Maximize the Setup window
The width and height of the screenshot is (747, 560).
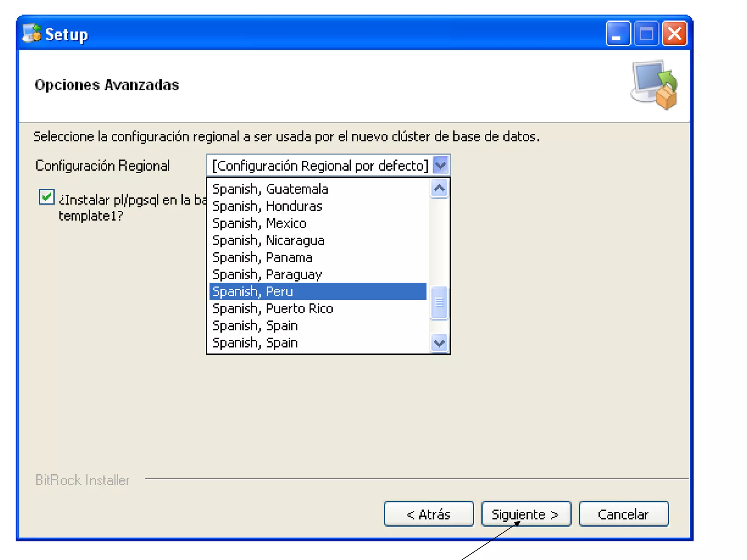pos(646,34)
